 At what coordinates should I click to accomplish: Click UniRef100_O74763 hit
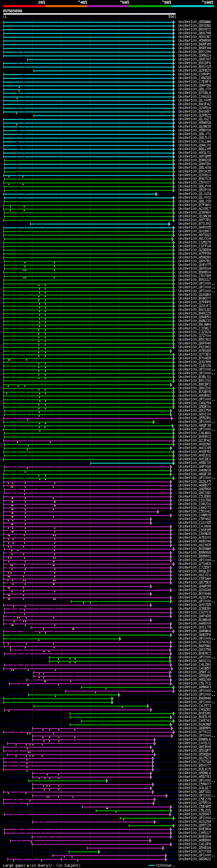[x=195, y=642]
